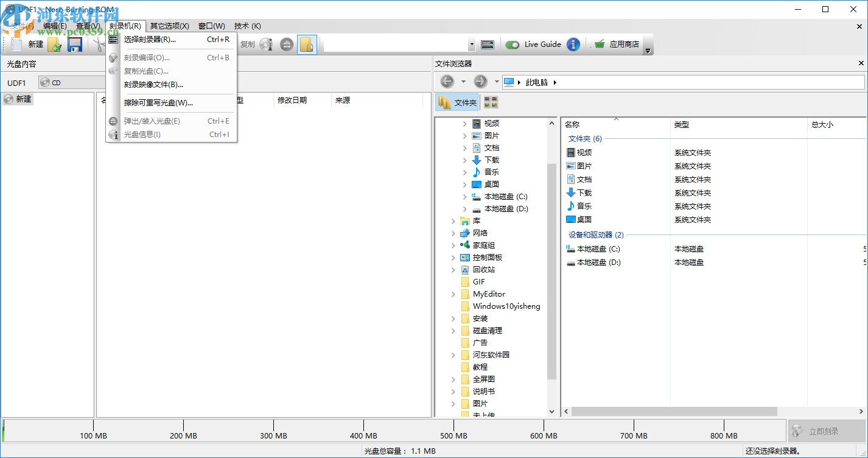This screenshot has height=458, width=868.
Task: Switch file browser to thumbnail view icon
Action: tap(491, 102)
